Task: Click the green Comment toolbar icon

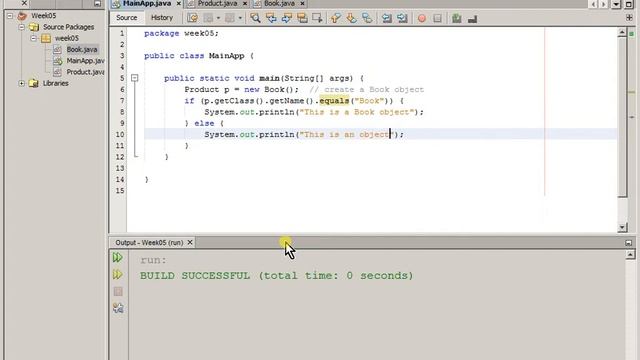Action: pos(457,18)
